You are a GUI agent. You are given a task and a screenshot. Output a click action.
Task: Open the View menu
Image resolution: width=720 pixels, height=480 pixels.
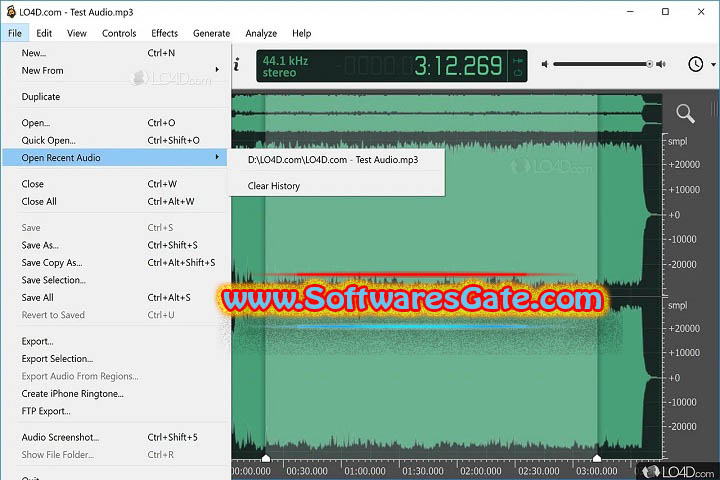(x=77, y=33)
